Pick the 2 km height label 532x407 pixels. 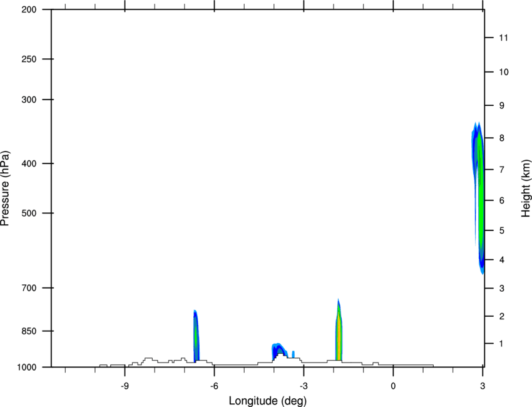pos(502,316)
